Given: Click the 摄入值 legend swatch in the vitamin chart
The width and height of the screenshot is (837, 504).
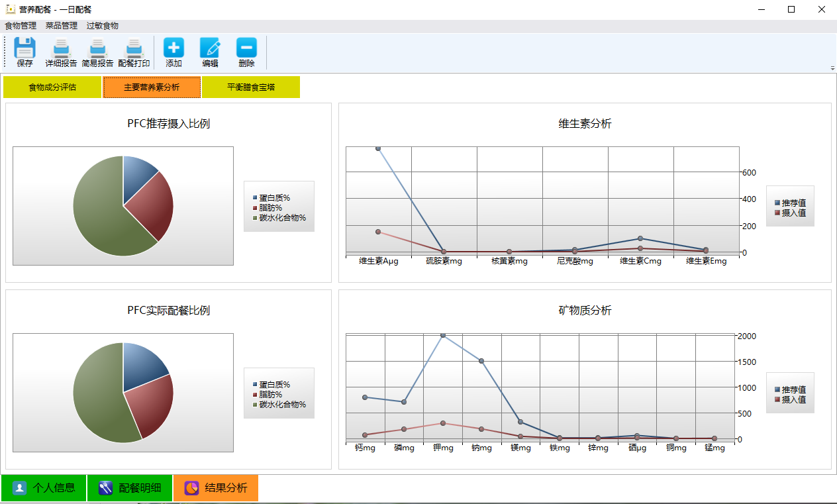Looking at the screenshot, I should click(x=777, y=213).
